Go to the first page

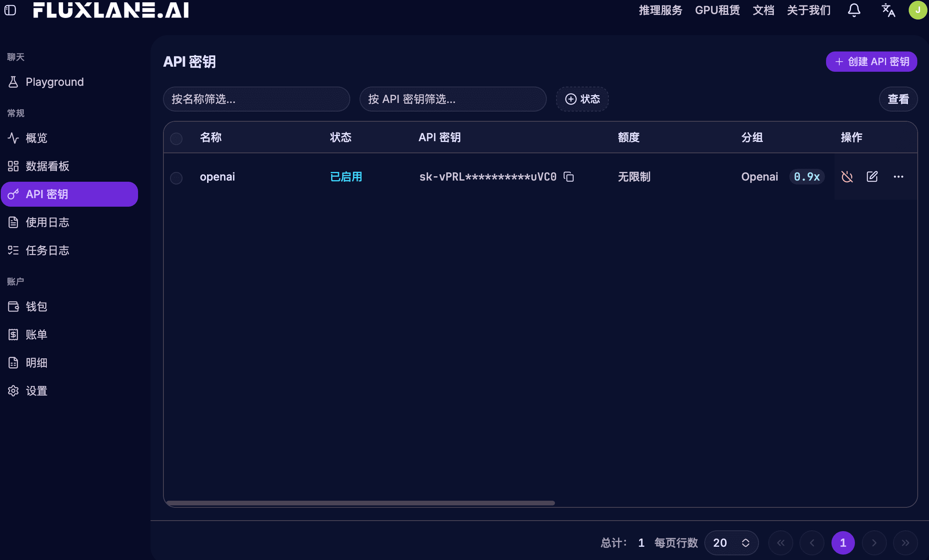pos(781,542)
